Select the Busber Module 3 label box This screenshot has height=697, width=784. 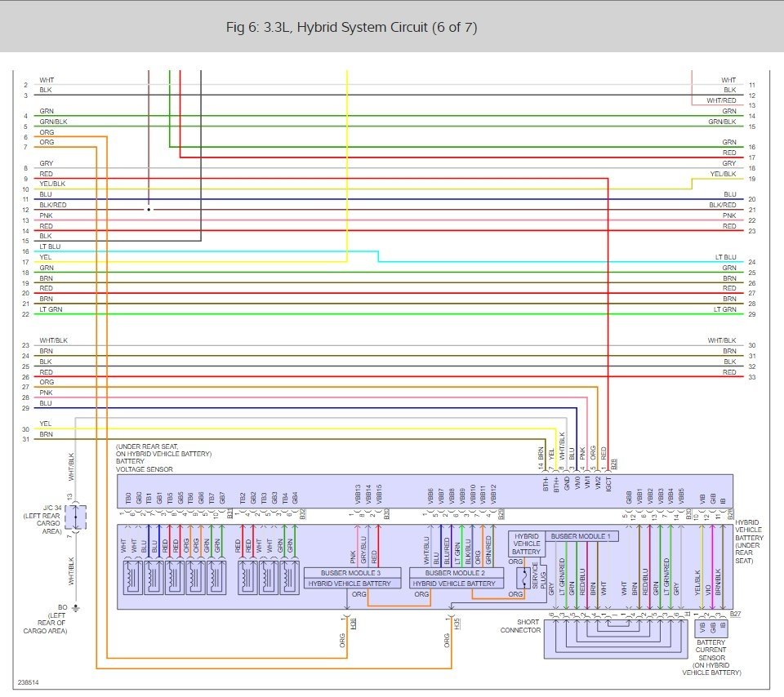pyautogui.click(x=352, y=573)
